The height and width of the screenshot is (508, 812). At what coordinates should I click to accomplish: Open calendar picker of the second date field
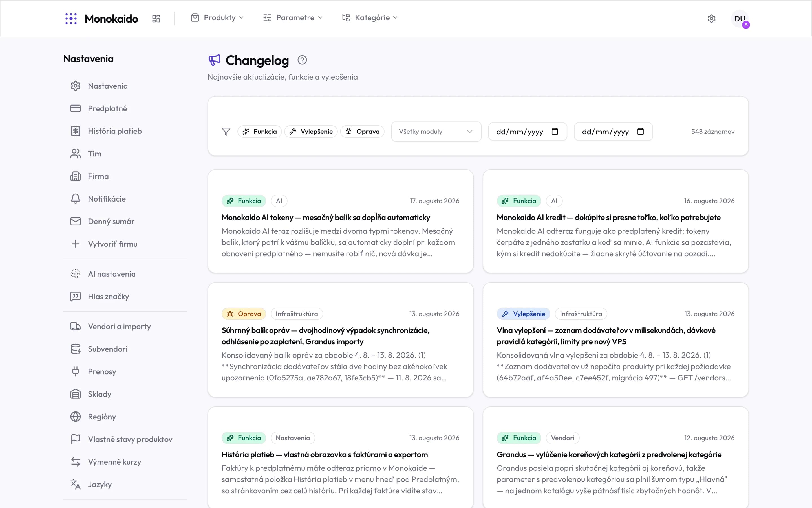[641, 131]
